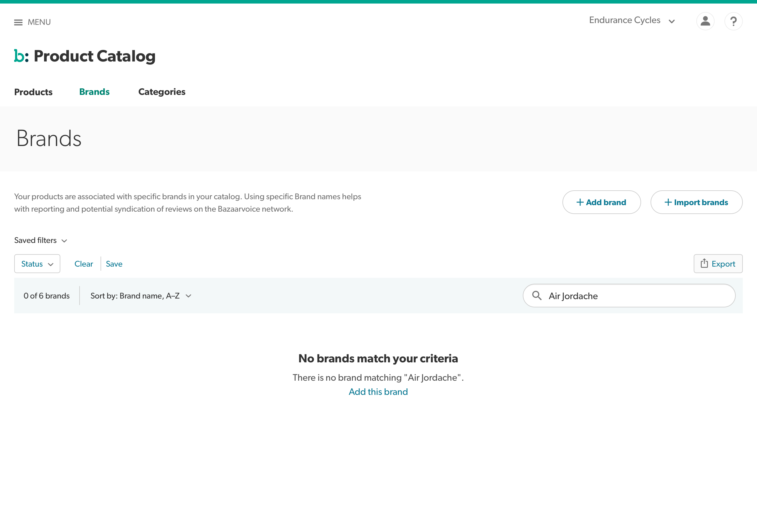Image resolution: width=757 pixels, height=532 pixels.
Task: Switch to the Categories tab
Action: (x=161, y=92)
